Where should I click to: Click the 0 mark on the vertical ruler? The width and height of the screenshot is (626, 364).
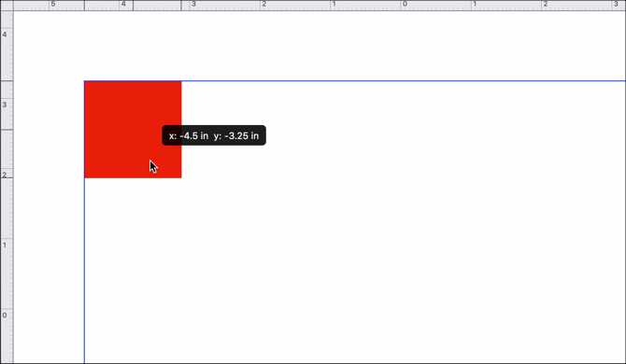[5, 315]
